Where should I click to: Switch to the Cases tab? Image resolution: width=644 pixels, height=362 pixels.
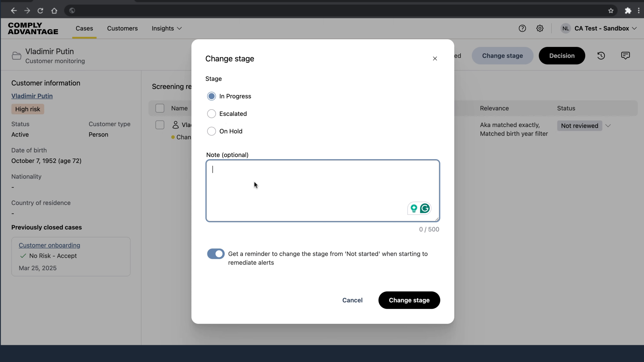pos(84,28)
